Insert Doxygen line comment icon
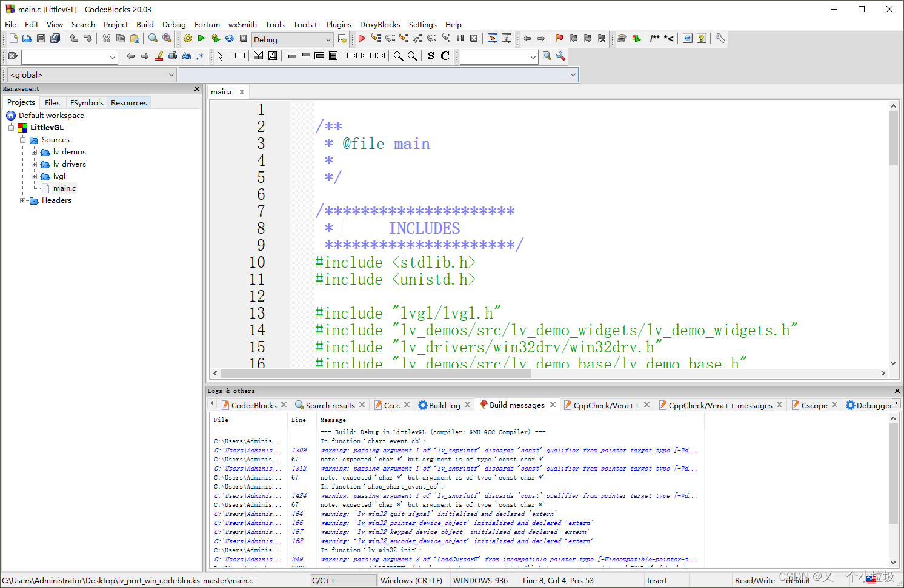The height and width of the screenshot is (588, 904). [669, 38]
